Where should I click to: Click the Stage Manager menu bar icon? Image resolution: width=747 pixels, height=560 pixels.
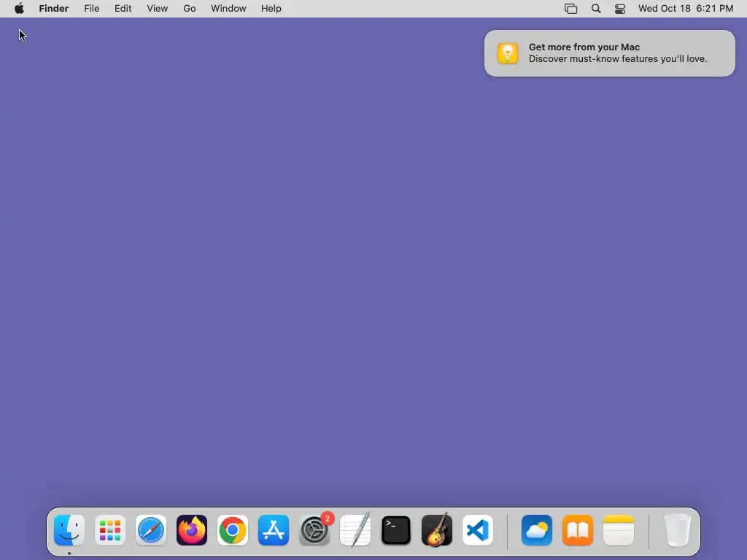(x=570, y=9)
